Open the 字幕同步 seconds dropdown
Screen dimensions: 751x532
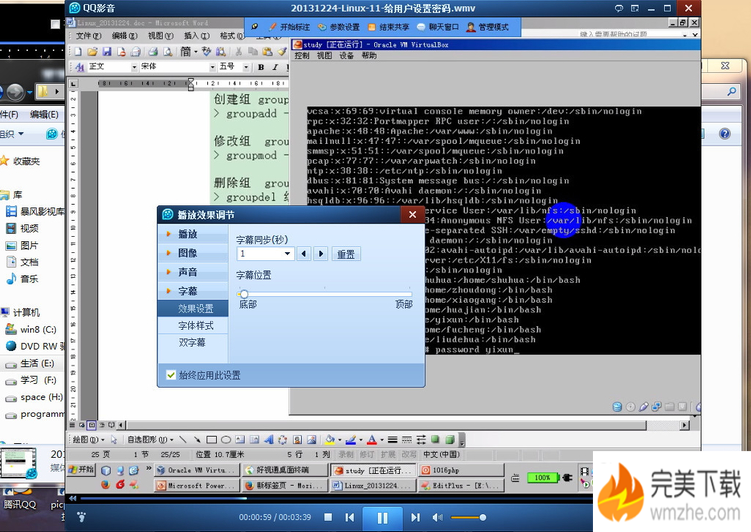[x=287, y=253]
